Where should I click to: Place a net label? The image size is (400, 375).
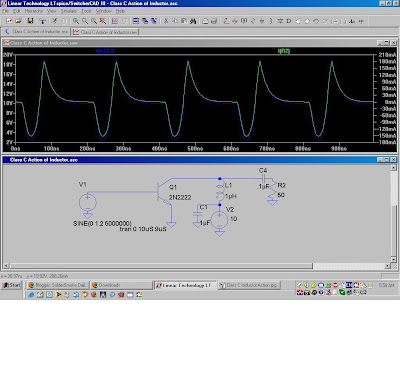point(244,21)
